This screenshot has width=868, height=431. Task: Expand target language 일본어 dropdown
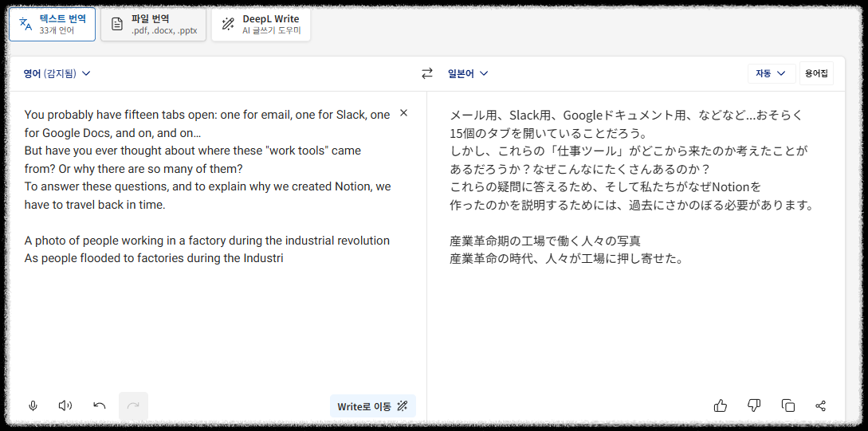468,73
